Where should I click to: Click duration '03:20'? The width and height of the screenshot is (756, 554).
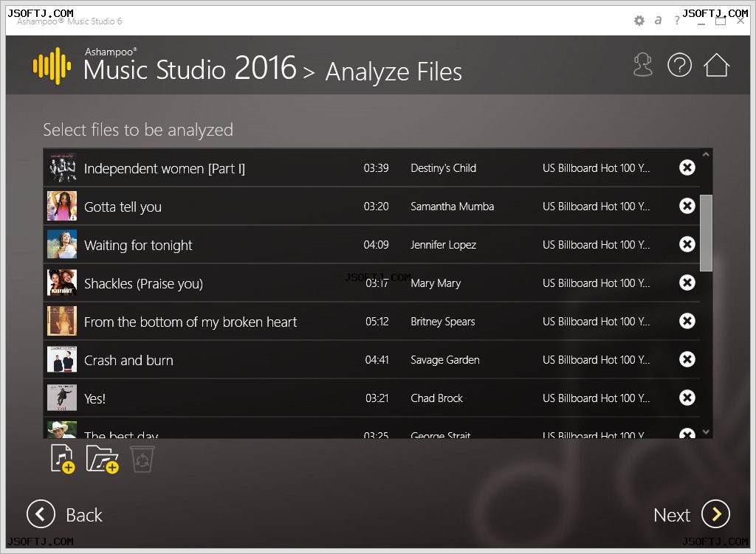pyautogui.click(x=376, y=207)
